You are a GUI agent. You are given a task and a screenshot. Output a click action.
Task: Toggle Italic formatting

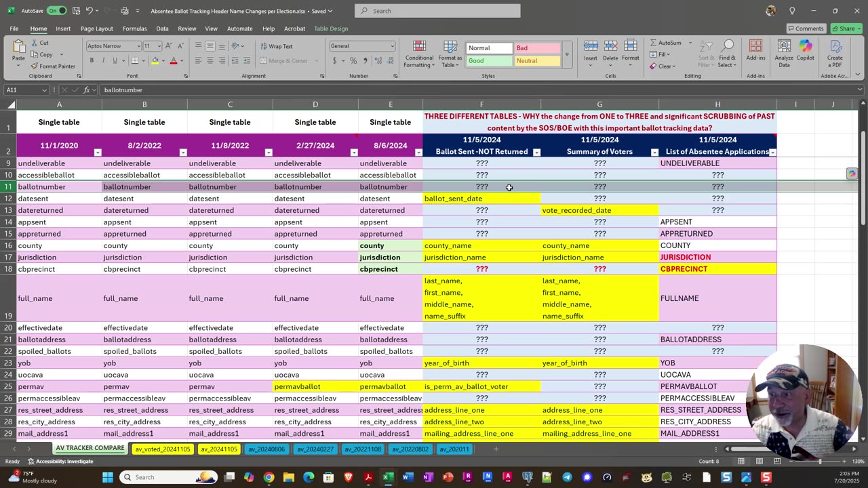(x=103, y=60)
